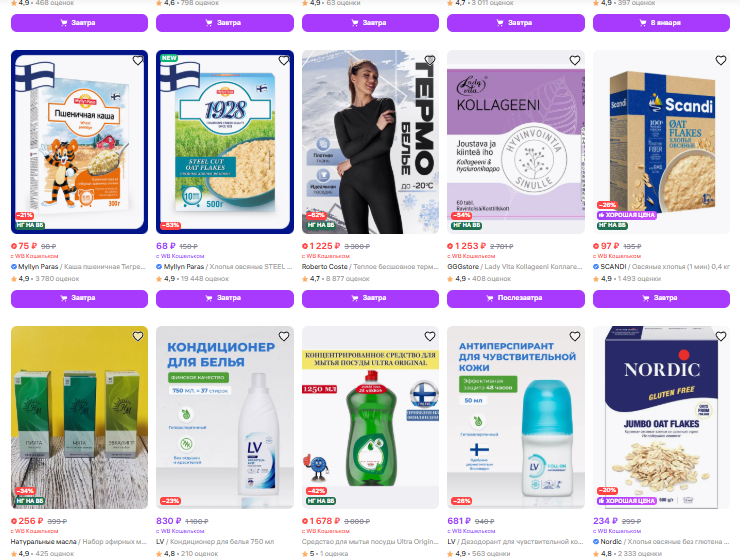The height and width of the screenshot is (559, 740).
Task: Click heart icon on LV Кондиционер для белья
Action: click(x=284, y=336)
